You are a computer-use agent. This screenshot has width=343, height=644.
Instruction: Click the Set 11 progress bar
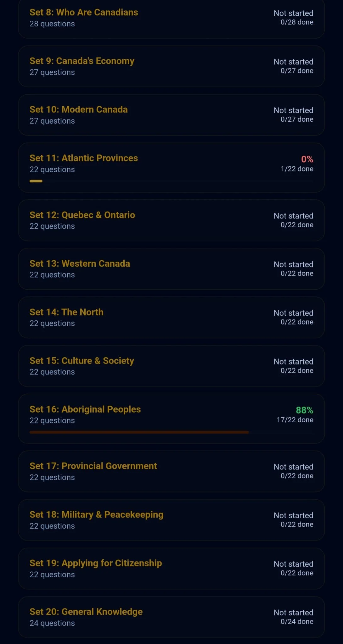tap(171, 181)
